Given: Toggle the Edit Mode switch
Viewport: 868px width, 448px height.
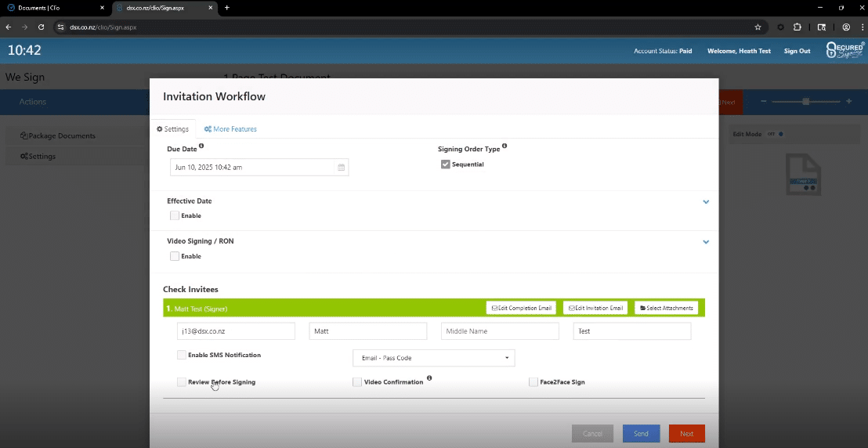Looking at the screenshot, I should pos(775,134).
